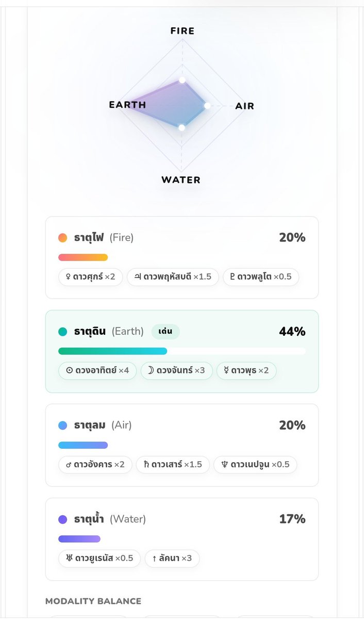
Task: Click the blue Air element dot icon
Action: [63, 426]
